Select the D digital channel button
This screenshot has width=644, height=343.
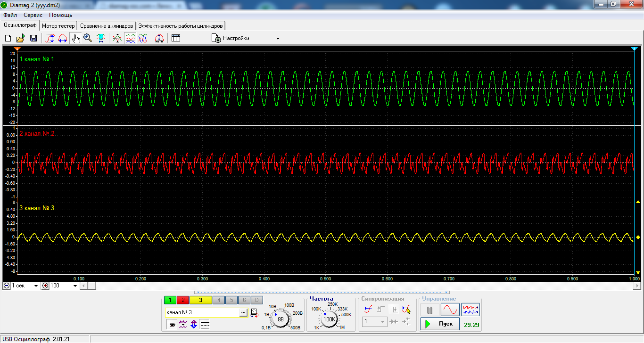256,300
